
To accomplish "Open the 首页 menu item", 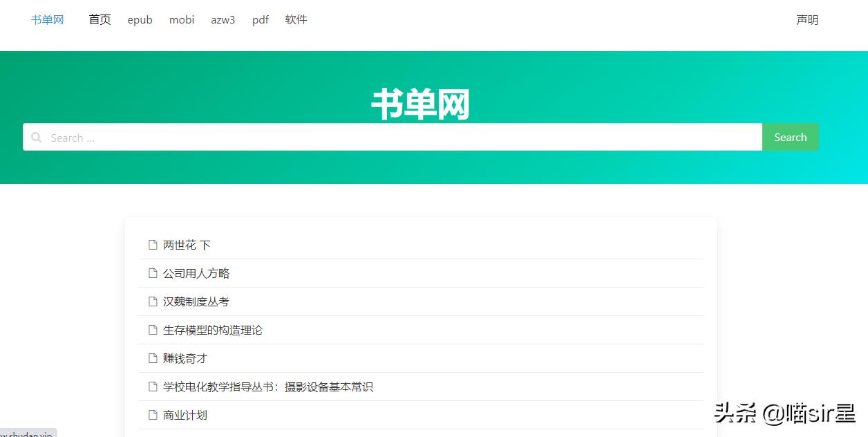I will (99, 19).
